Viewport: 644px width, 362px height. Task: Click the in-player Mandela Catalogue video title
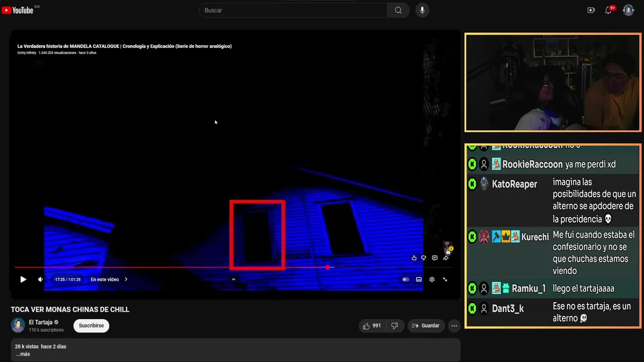pyautogui.click(x=124, y=46)
